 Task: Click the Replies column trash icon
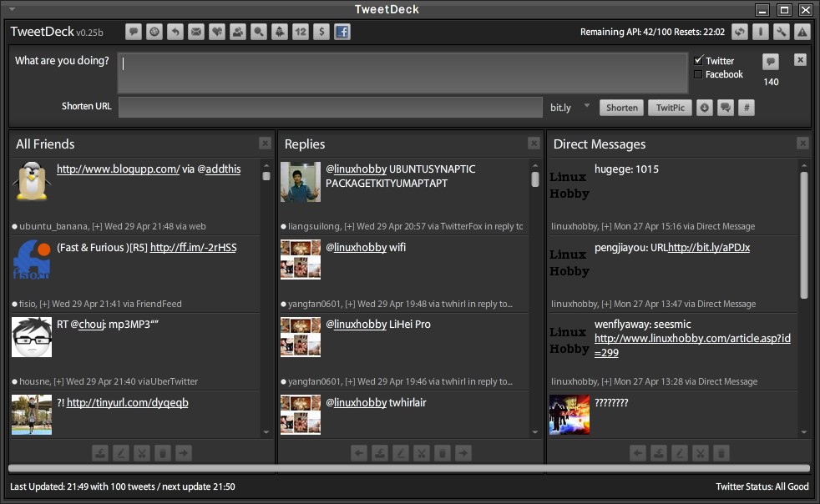[443, 453]
